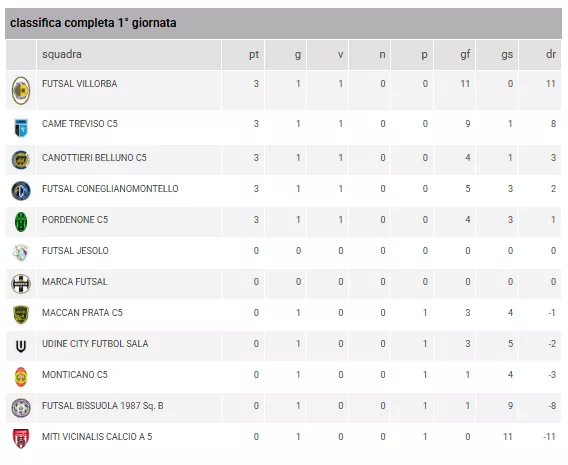
Task: Click the Miti Vicinalis red shield logo
Action: click(x=21, y=439)
